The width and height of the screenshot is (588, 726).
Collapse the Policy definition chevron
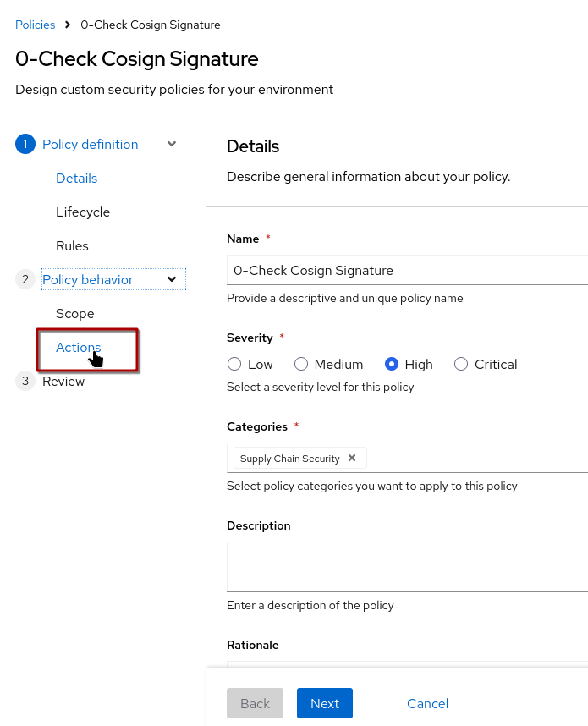coord(172,144)
